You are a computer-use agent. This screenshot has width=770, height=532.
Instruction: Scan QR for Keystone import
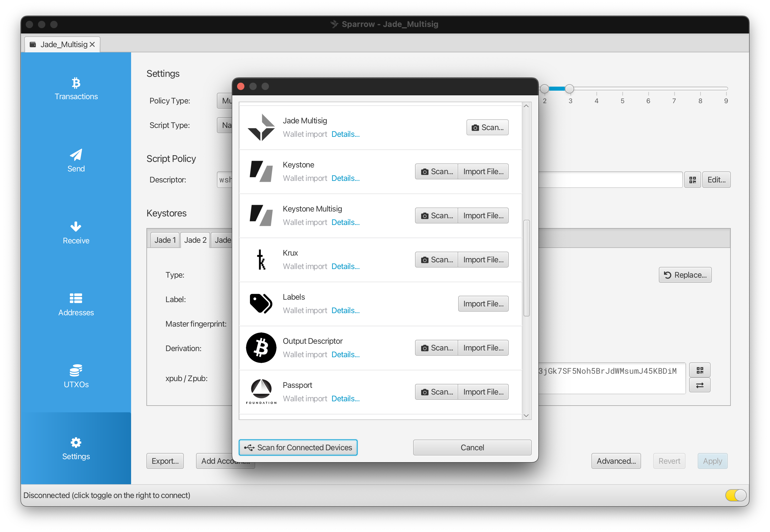point(436,171)
